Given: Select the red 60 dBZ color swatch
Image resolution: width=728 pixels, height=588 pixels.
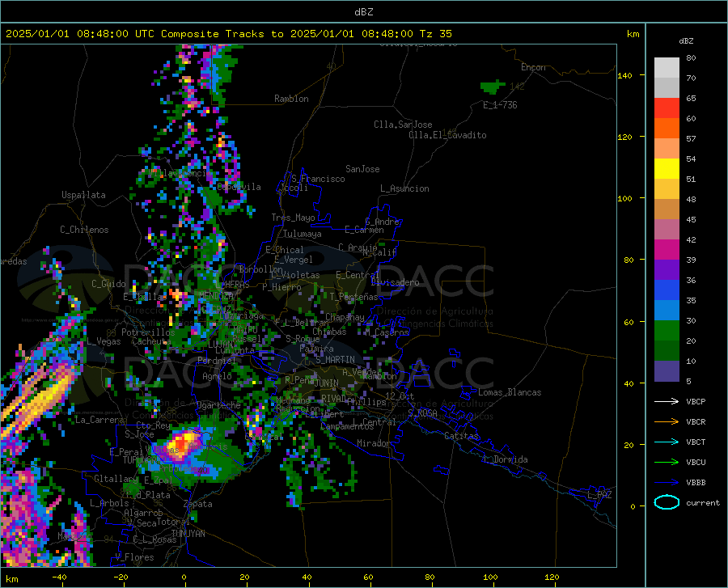Looking at the screenshot, I should tap(667, 108).
